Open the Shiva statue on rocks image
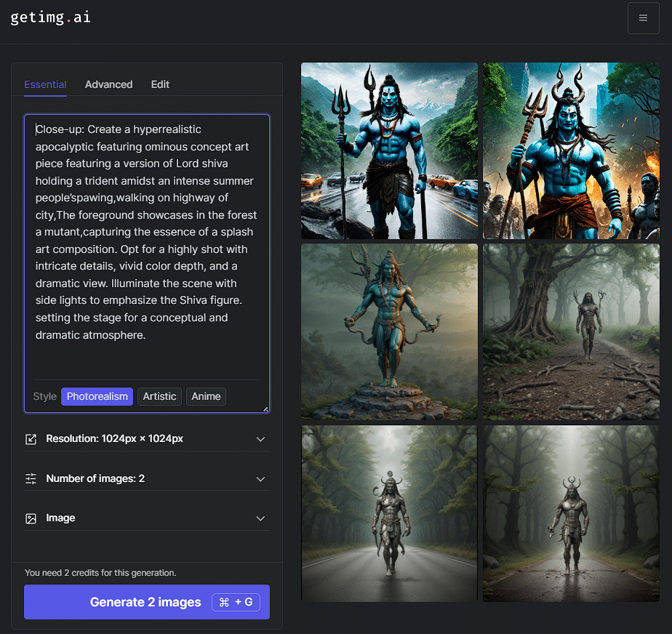672x634 pixels. [389, 332]
